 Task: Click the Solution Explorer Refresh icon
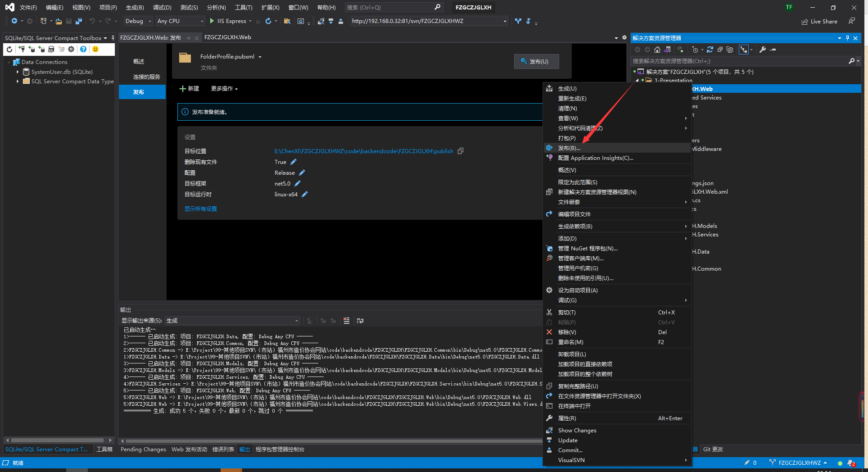(710, 50)
